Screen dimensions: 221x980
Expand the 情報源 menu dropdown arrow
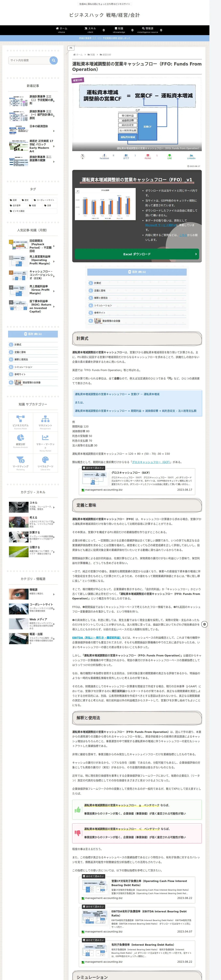tap(161, 30)
